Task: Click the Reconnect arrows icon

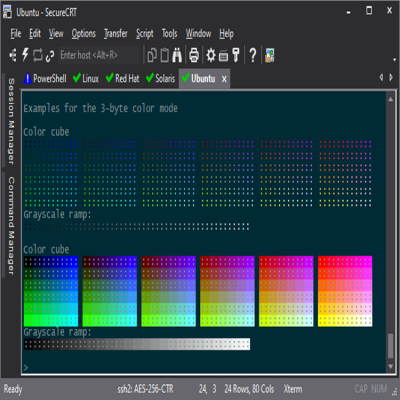Action: pos(38,55)
